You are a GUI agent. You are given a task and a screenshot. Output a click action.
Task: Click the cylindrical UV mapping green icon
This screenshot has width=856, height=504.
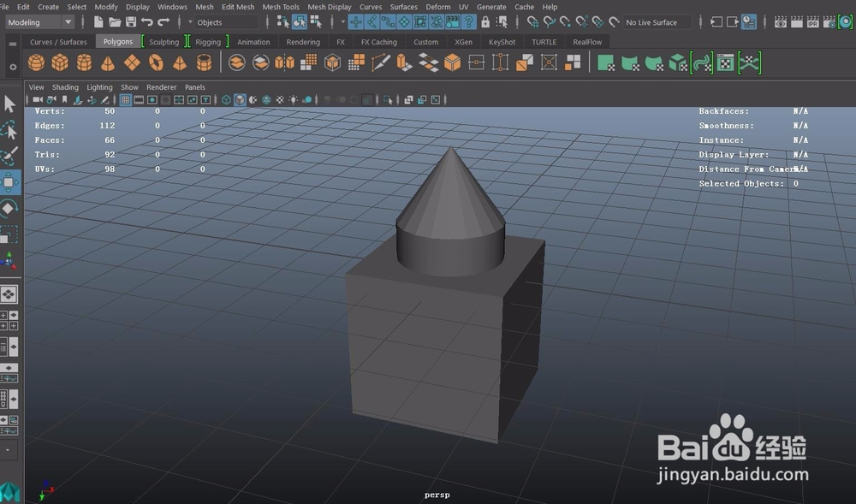[629, 62]
